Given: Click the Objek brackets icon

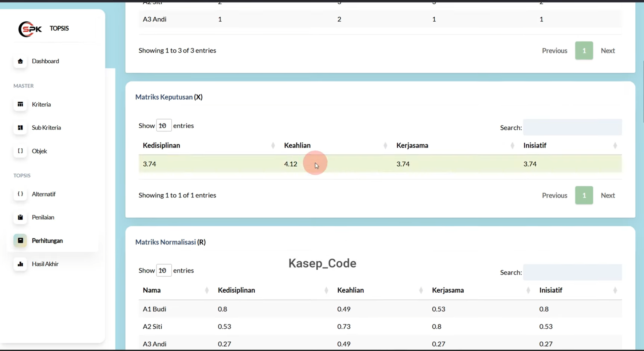Looking at the screenshot, I should (20, 151).
